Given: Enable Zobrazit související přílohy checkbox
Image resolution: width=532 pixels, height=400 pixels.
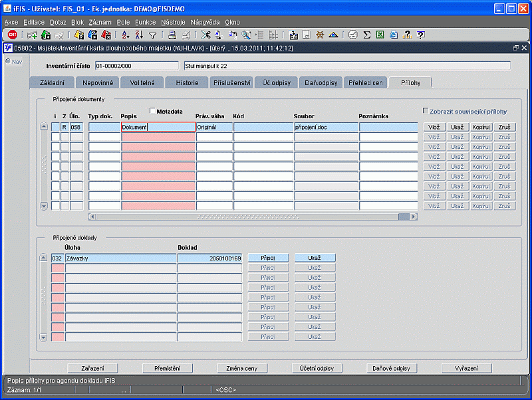Looking at the screenshot, I should (426, 110).
